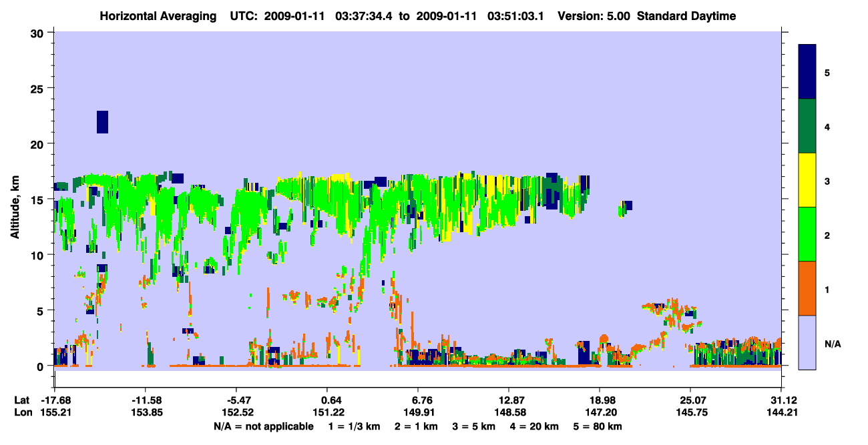Screen dimensions: 868x445
Task: Select the yellow level 3 legend swatch
Action: point(807,180)
